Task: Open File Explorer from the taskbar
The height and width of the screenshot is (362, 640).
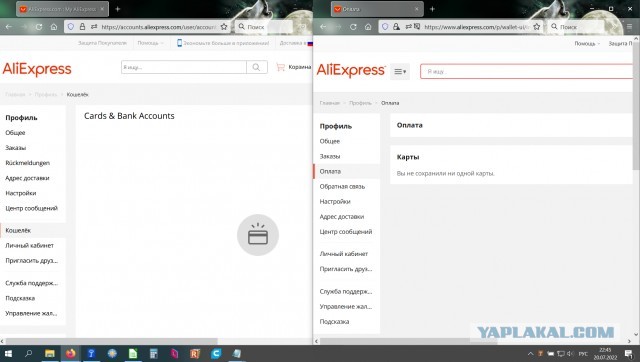Action: pos(50,353)
